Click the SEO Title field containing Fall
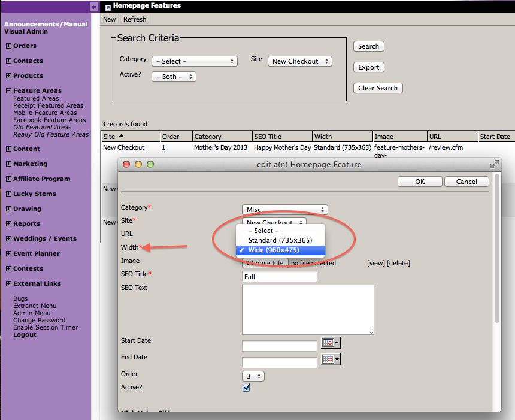 pyautogui.click(x=279, y=276)
